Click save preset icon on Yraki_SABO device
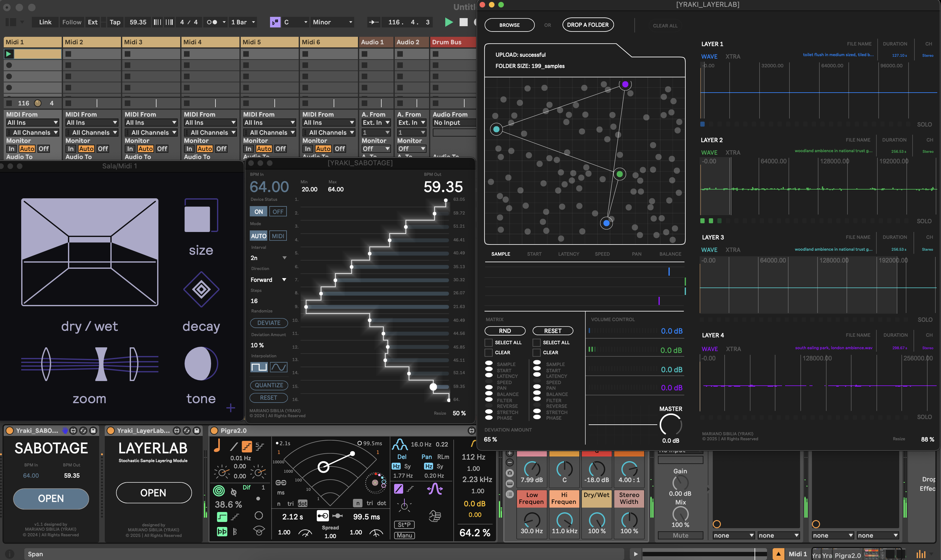 [93, 431]
